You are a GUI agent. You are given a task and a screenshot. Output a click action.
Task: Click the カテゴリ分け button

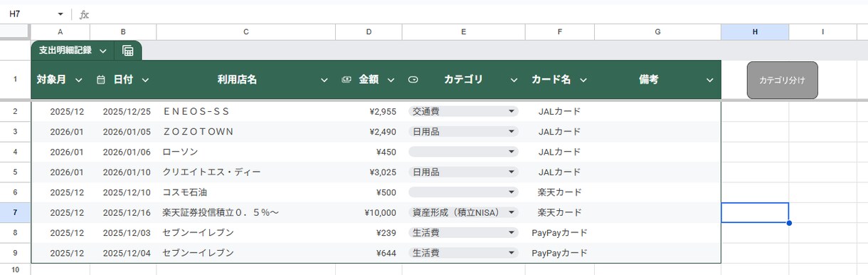(x=782, y=80)
